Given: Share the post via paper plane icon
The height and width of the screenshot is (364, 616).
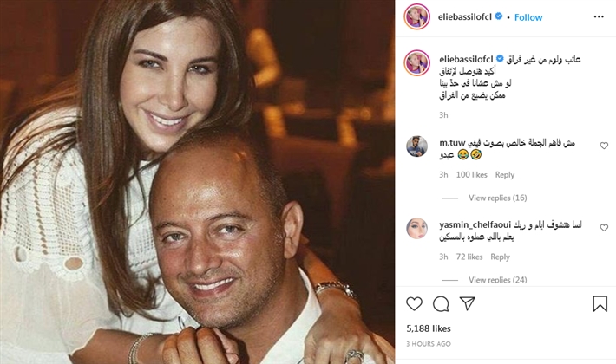Looking at the screenshot, I should point(468,303).
